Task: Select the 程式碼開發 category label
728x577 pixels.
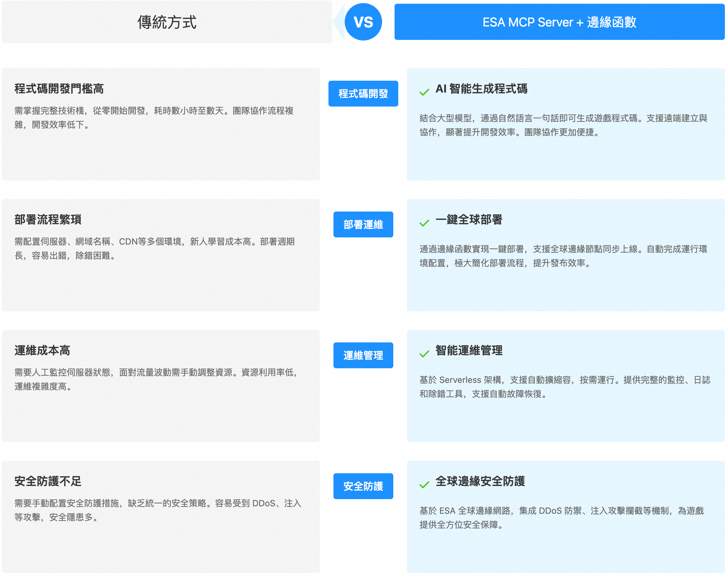Action: tap(363, 93)
